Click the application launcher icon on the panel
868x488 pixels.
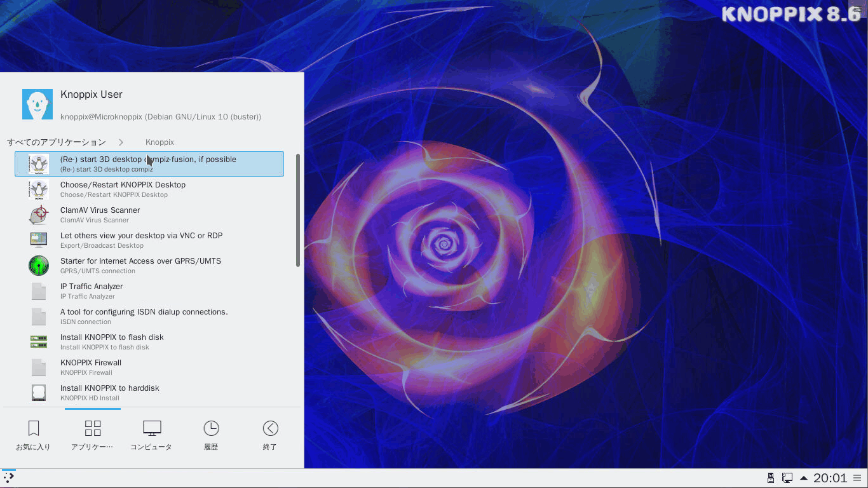[x=9, y=477]
